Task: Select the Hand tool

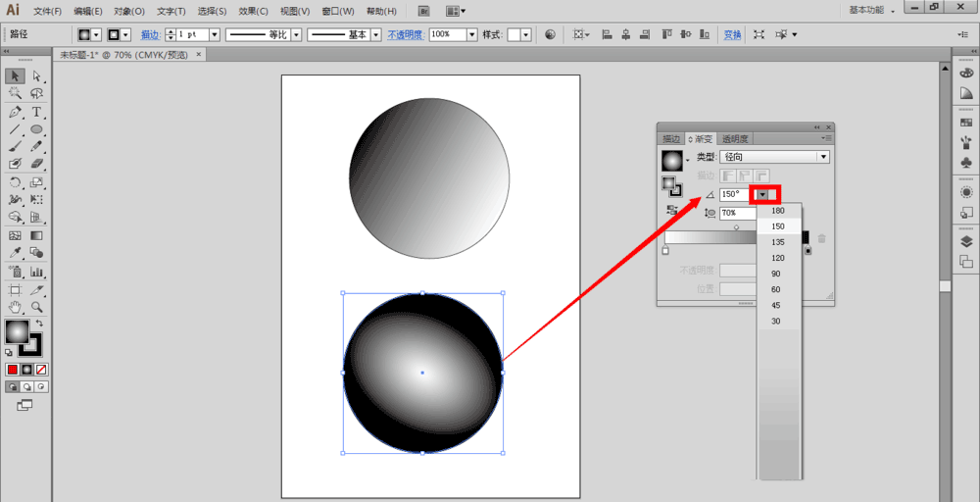Action: pyautogui.click(x=15, y=307)
